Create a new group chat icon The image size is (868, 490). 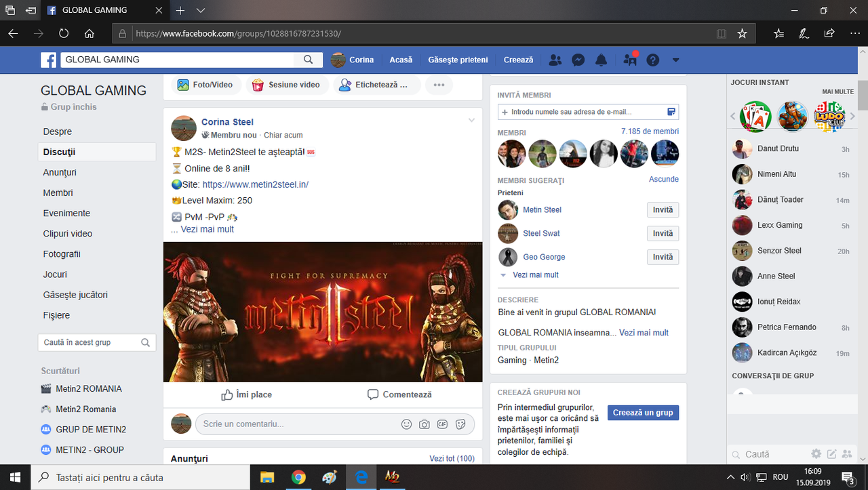[x=847, y=454]
